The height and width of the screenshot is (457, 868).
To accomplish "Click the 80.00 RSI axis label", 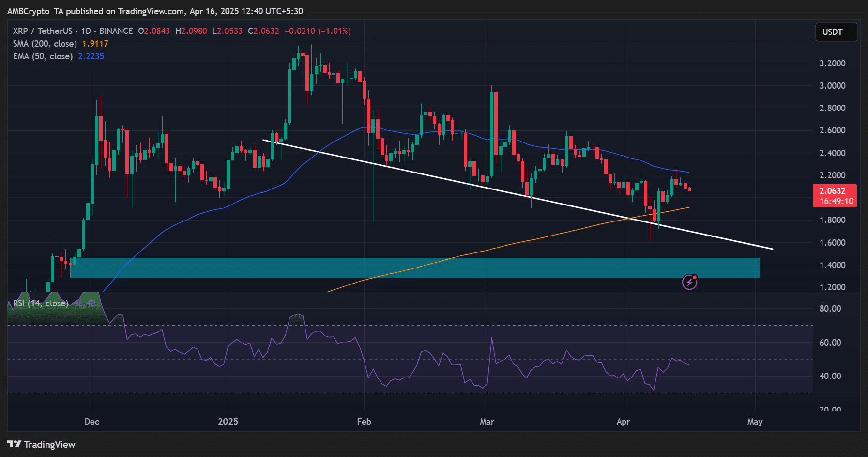I will [830, 309].
